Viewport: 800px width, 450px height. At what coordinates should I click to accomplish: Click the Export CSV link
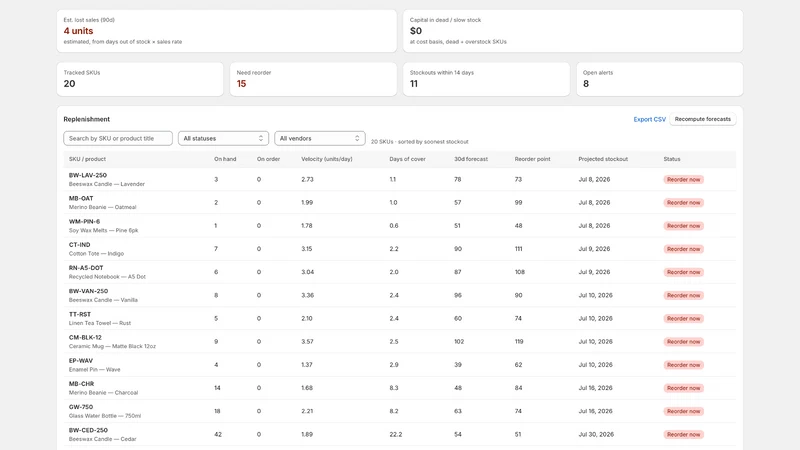649,119
